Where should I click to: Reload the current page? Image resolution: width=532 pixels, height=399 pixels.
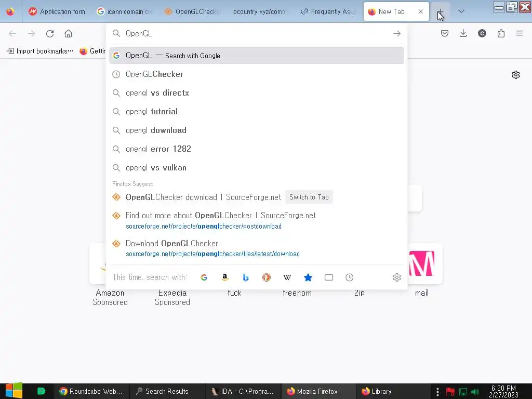tap(50, 34)
